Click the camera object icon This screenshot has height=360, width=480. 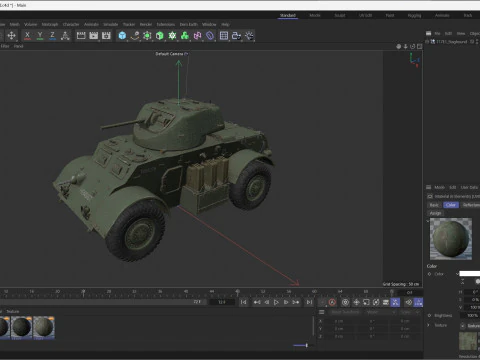click(x=236, y=36)
